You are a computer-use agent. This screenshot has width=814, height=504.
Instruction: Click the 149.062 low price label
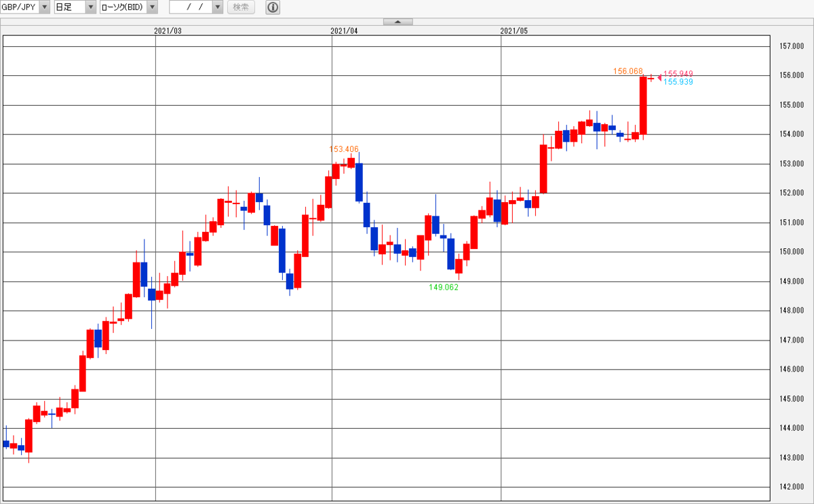[x=444, y=288]
